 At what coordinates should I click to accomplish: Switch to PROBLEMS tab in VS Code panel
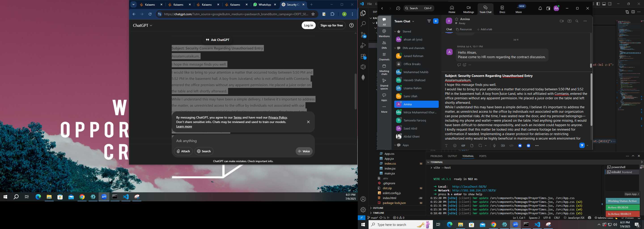click(x=436, y=156)
